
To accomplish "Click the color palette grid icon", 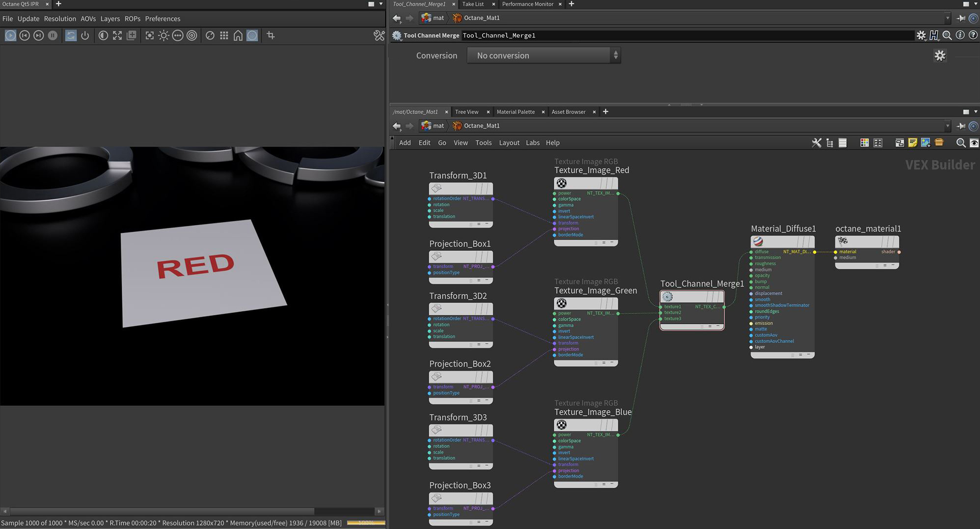I will (864, 142).
